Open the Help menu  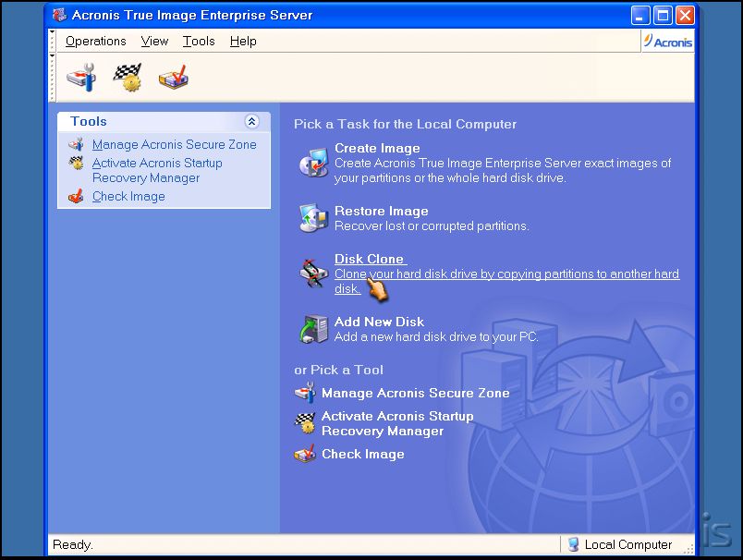click(243, 42)
